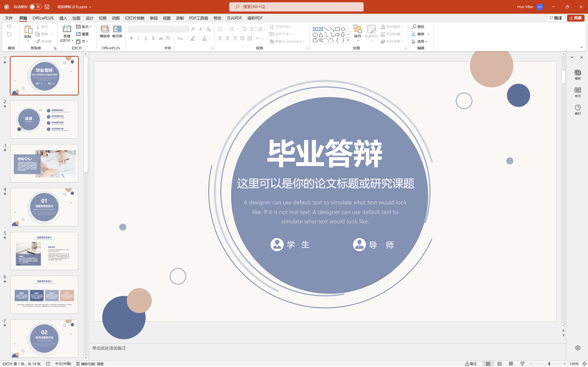Click the save icon in title bar
Image resolution: width=588 pixels, height=367 pixels.
pyautogui.click(x=47, y=7)
